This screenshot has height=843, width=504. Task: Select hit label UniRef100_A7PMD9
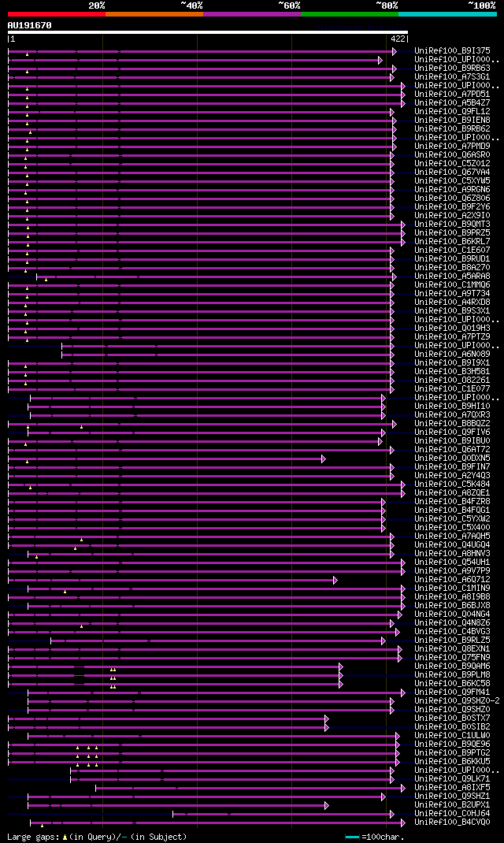tap(452, 147)
